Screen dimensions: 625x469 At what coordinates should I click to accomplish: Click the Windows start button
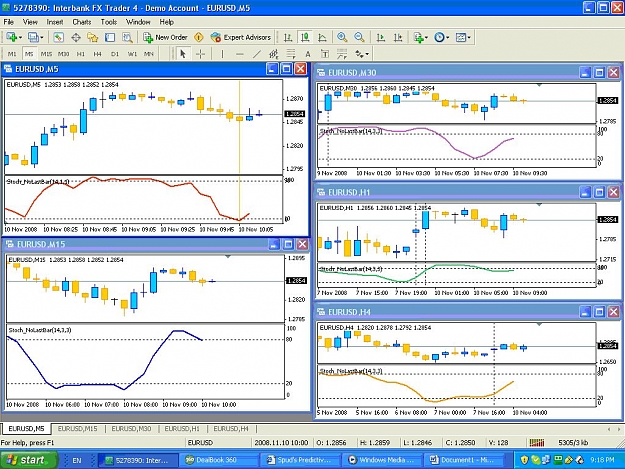coord(28,460)
